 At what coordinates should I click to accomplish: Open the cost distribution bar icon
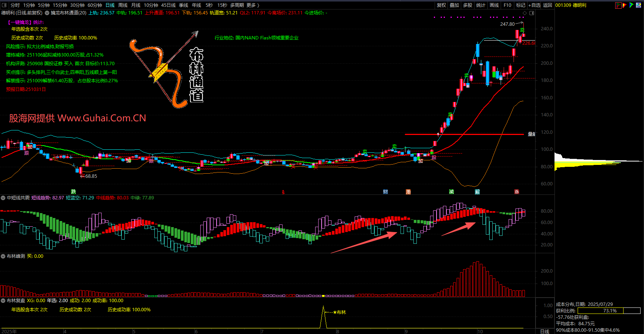(x=618, y=5)
